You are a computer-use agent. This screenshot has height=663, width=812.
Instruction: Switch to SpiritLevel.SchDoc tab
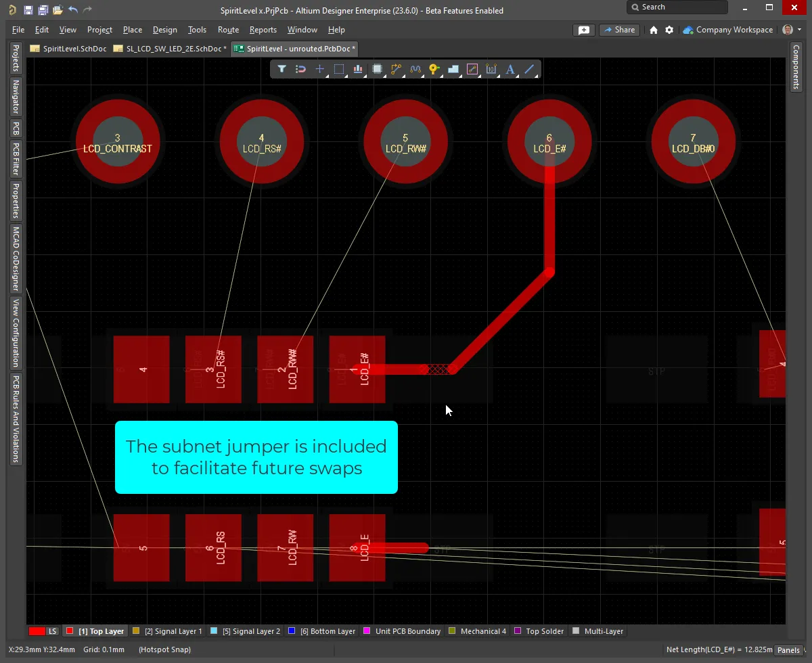pyautogui.click(x=68, y=49)
